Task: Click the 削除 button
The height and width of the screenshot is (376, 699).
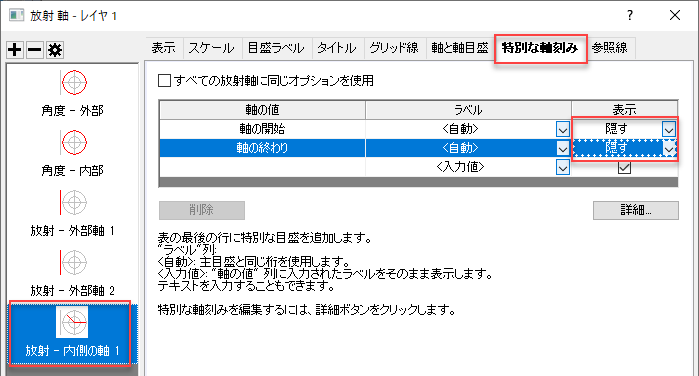Action: point(201,210)
